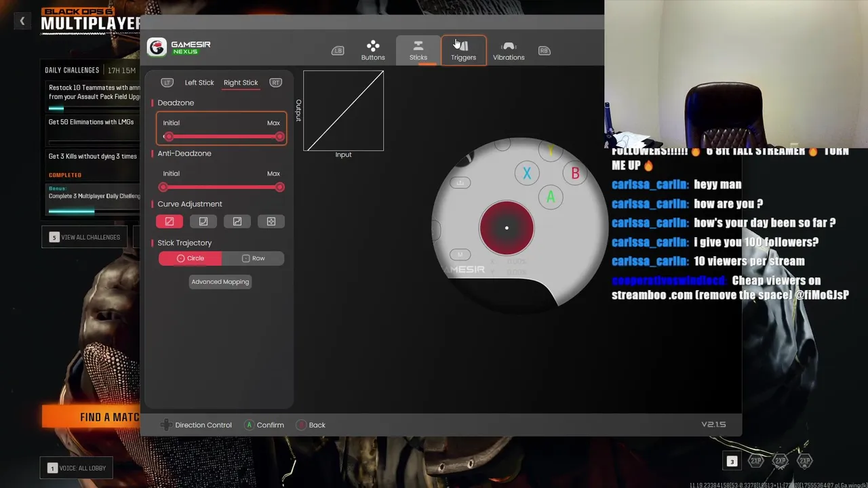Click the LB shoulder icon in header
Viewport: 868px width, 488px height.
(x=338, y=51)
